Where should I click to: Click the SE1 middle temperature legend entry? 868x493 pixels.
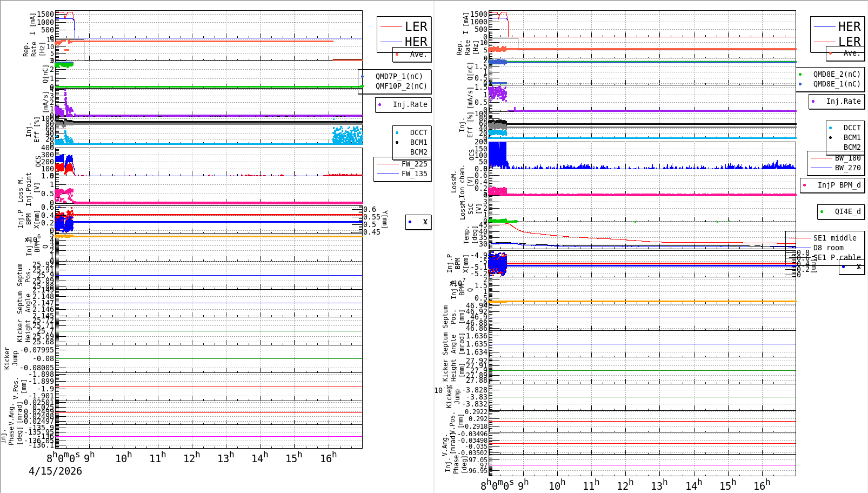834,238
